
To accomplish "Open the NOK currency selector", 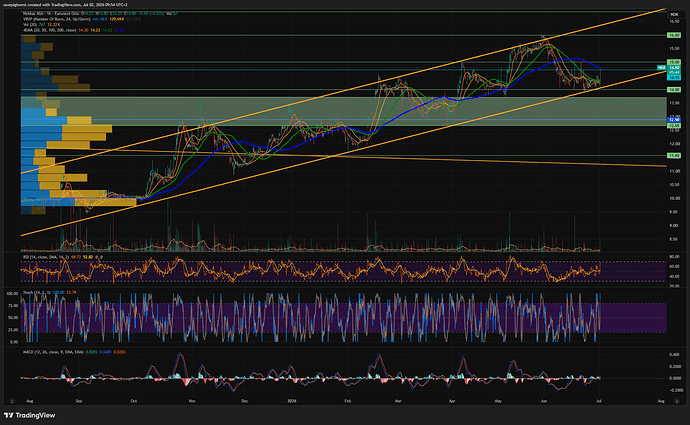I will 674,15.
